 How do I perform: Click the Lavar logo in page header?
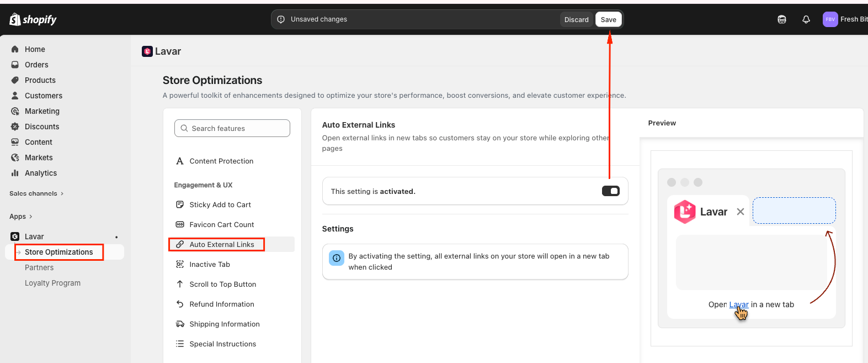[147, 51]
